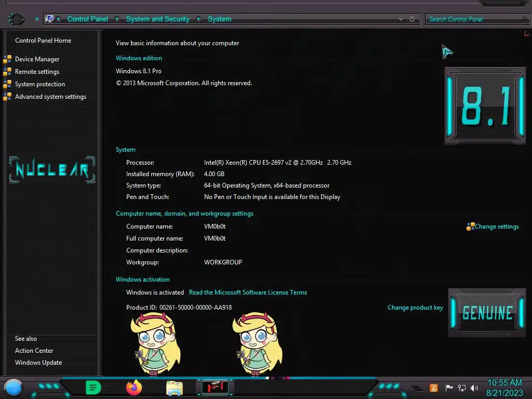The height and width of the screenshot is (399, 532).
Task: Click the Windows 8.1 Pro edition text
Action: [138, 71]
